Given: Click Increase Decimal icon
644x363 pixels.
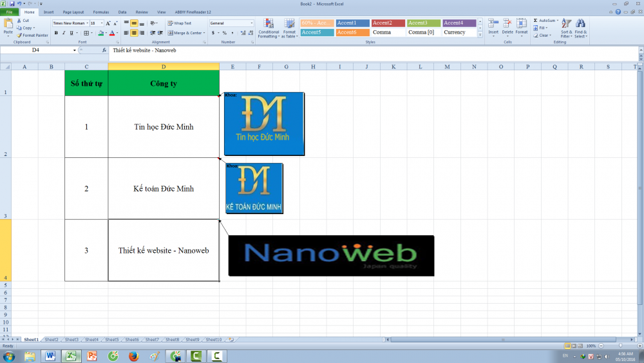Looking at the screenshot, I should 243,33.
